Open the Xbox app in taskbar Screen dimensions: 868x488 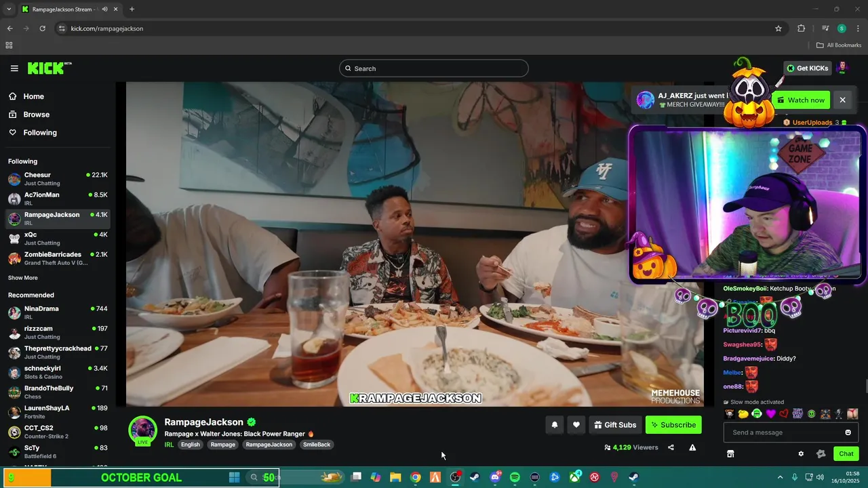point(575,477)
